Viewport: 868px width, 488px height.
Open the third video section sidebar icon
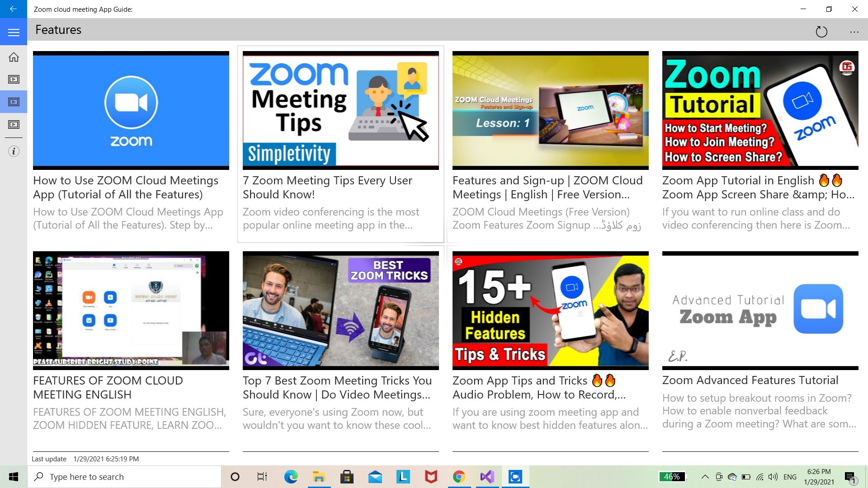click(14, 125)
